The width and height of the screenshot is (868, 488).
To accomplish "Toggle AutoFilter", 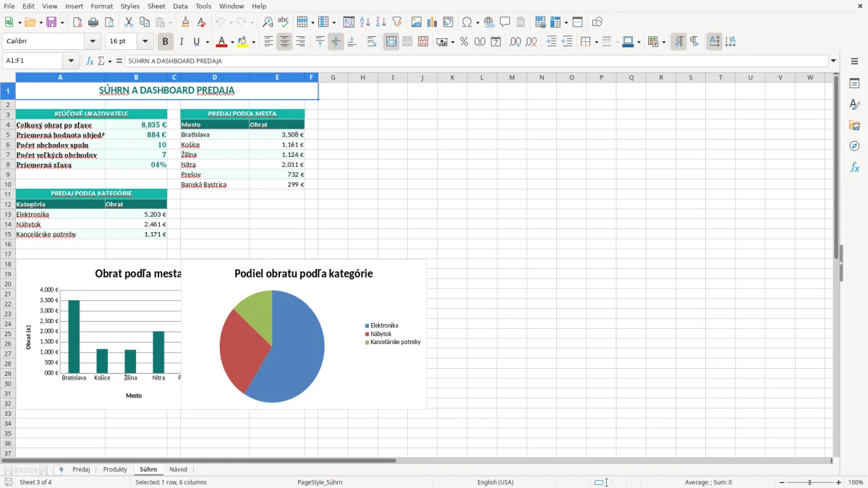I will (x=397, y=22).
